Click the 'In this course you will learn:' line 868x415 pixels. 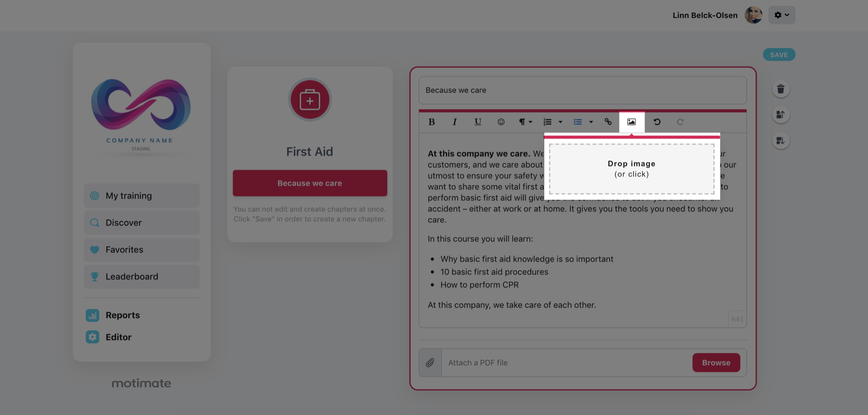point(480,239)
